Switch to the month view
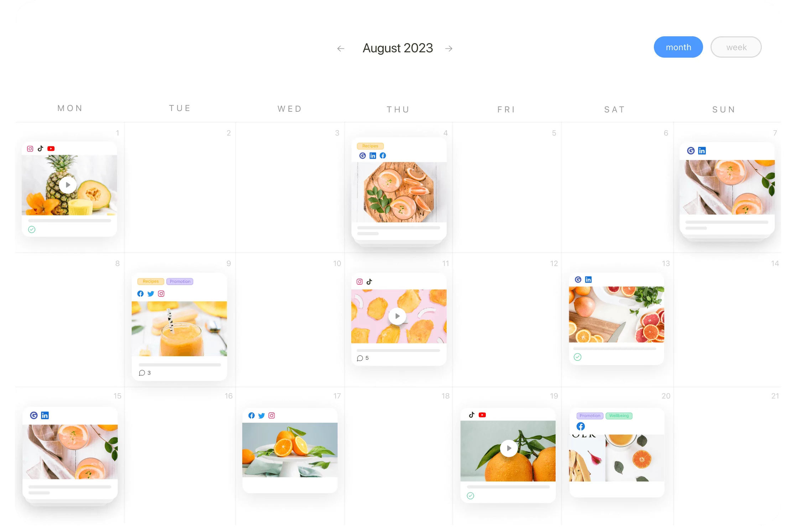The width and height of the screenshot is (796, 532). (678, 47)
